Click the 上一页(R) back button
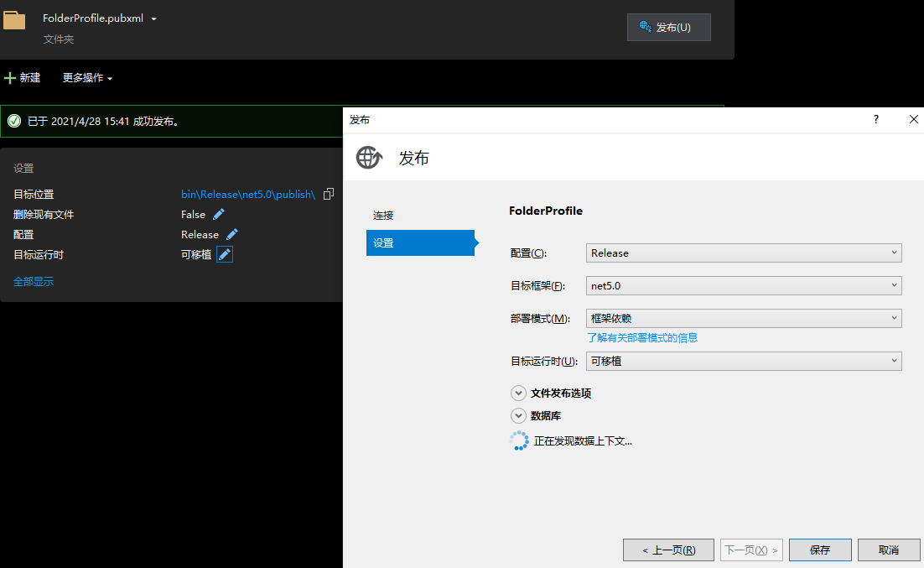Image resolution: width=924 pixels, height=568 pixels. click(x=668, y=550)
